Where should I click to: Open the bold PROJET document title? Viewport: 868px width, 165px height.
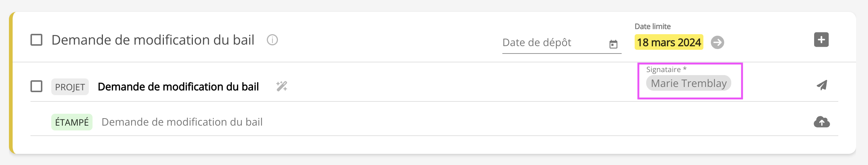(x=178, y=87)
